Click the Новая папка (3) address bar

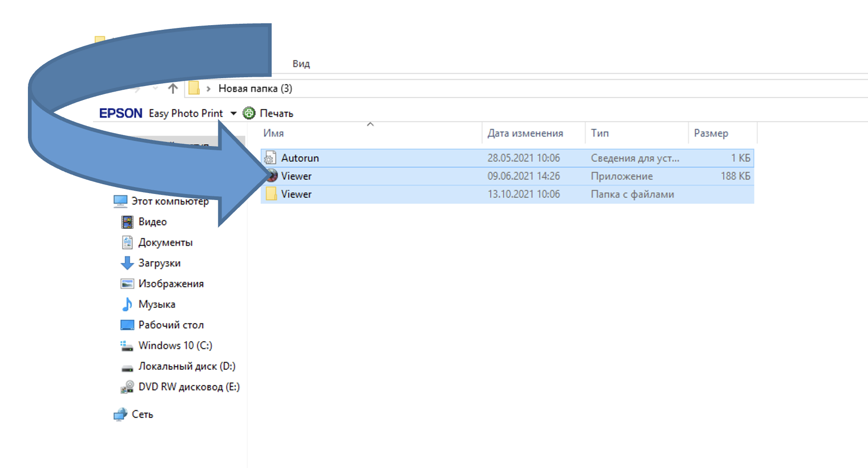pyautogui.click(x=255, y=88)
